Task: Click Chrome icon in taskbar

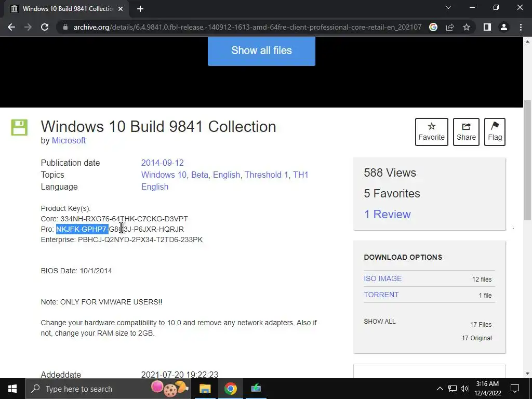Action: click(x=230, y=389)
